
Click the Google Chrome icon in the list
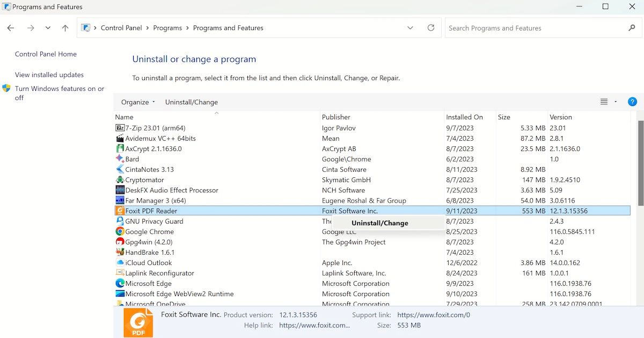click(x=120, y=232)
